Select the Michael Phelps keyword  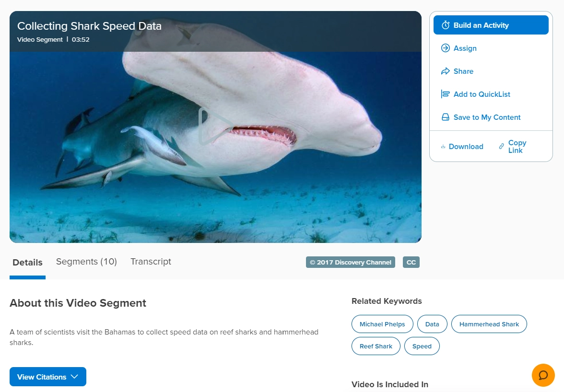382,324
